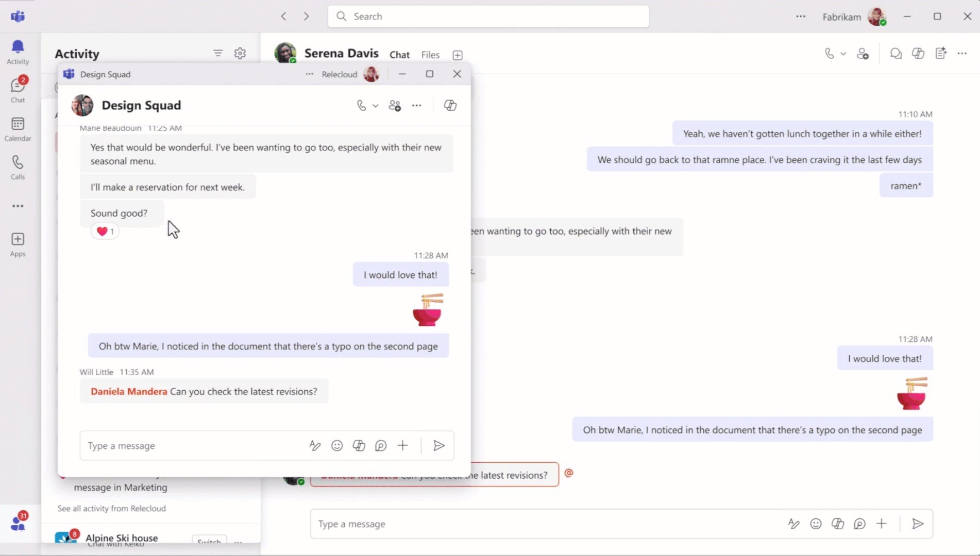Open Chat with 2 unread badge
This screenshot has height=556, width=980.
(18, 90)
